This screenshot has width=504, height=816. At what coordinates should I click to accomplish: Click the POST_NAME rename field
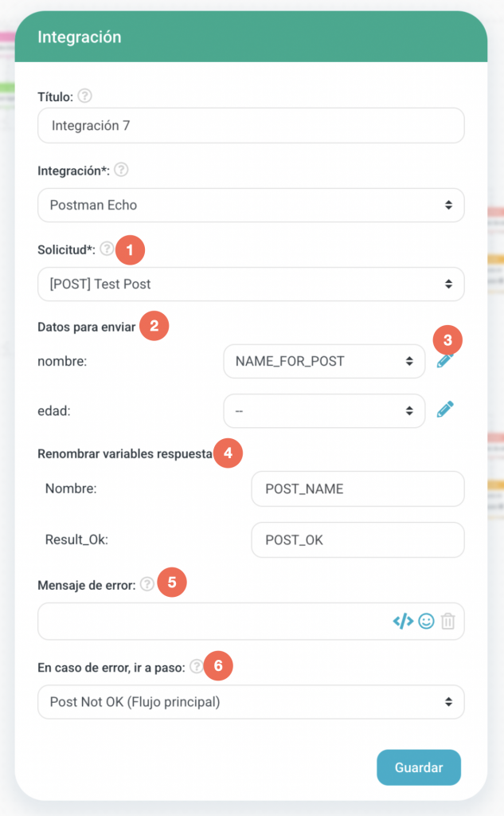(357, 488)
